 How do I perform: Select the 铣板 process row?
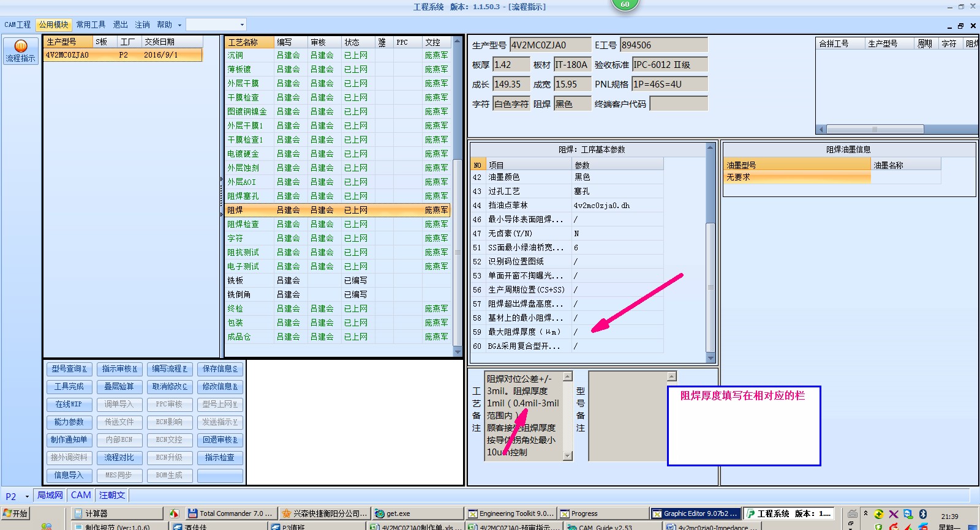(x=337, y=280)
